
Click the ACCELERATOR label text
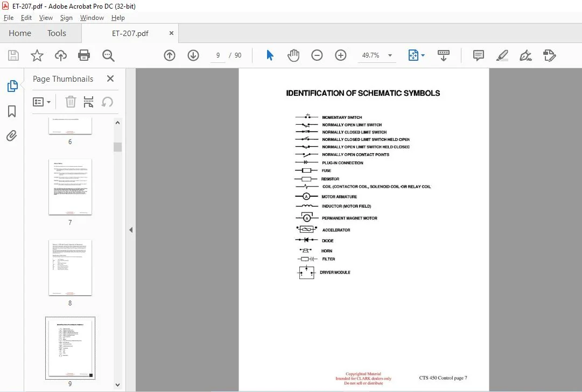[336, 230]
